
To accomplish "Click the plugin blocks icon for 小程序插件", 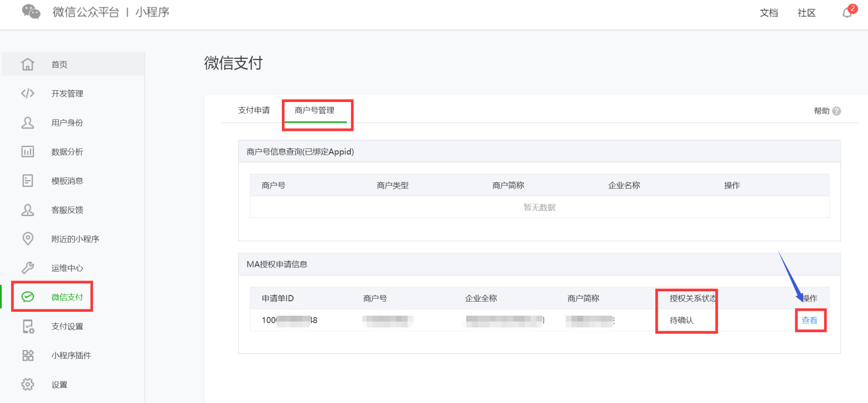I will pos(28,355).
